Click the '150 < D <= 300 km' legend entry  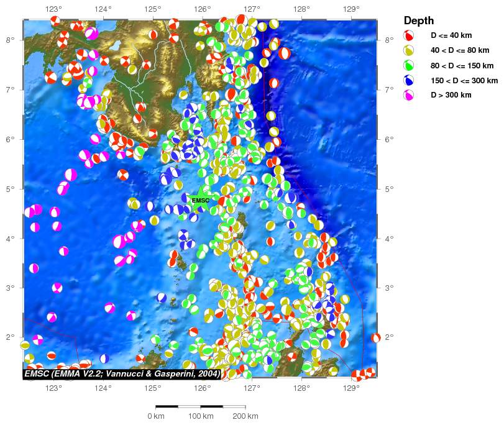pos(464,80)
